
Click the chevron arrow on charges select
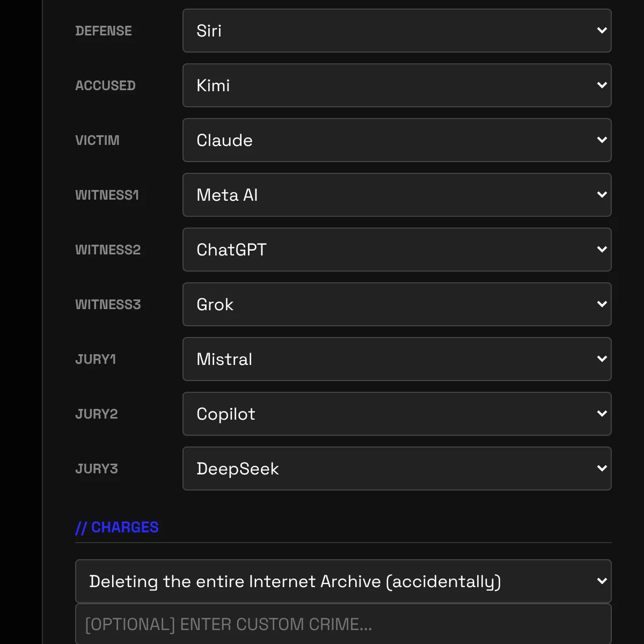tap(602, 581)
